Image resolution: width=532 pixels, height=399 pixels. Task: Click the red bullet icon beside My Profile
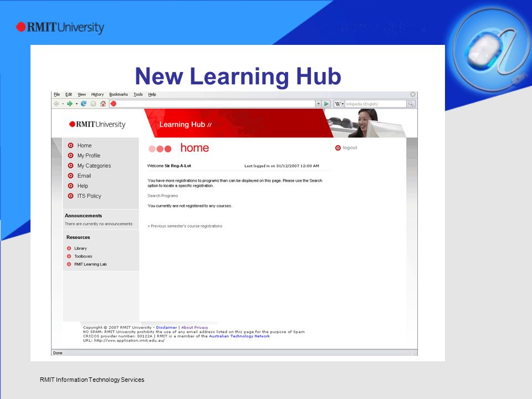pos(70,156)
